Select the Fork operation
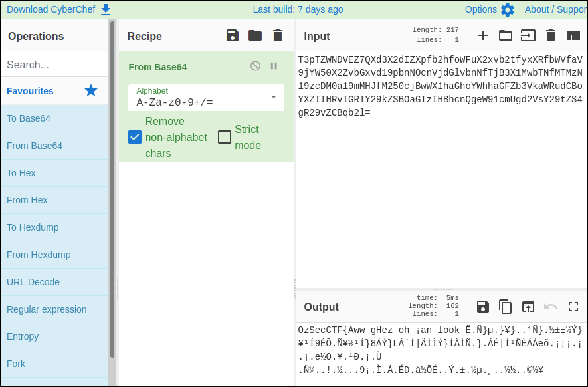The height and width of the screenshot is (387, 588). coord(54,364)
